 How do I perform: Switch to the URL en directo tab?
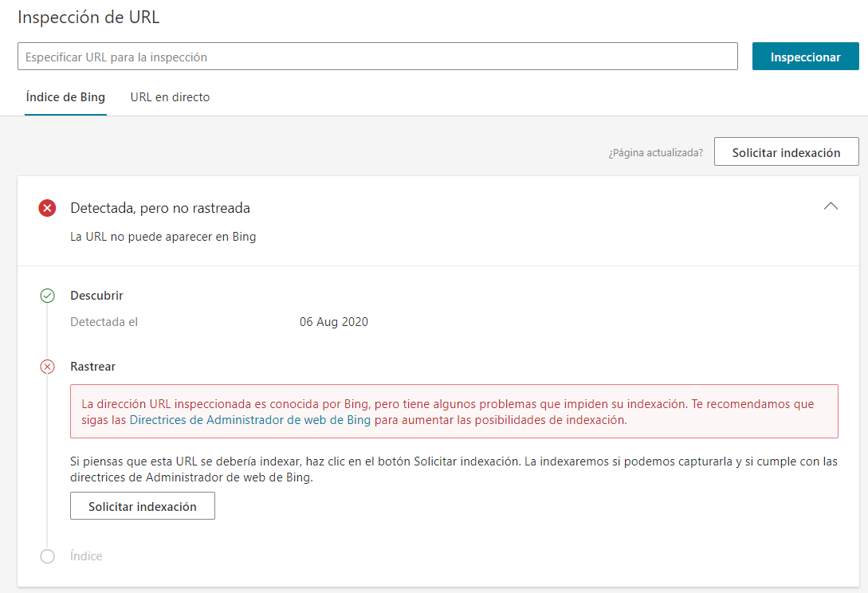pos(170,96)
